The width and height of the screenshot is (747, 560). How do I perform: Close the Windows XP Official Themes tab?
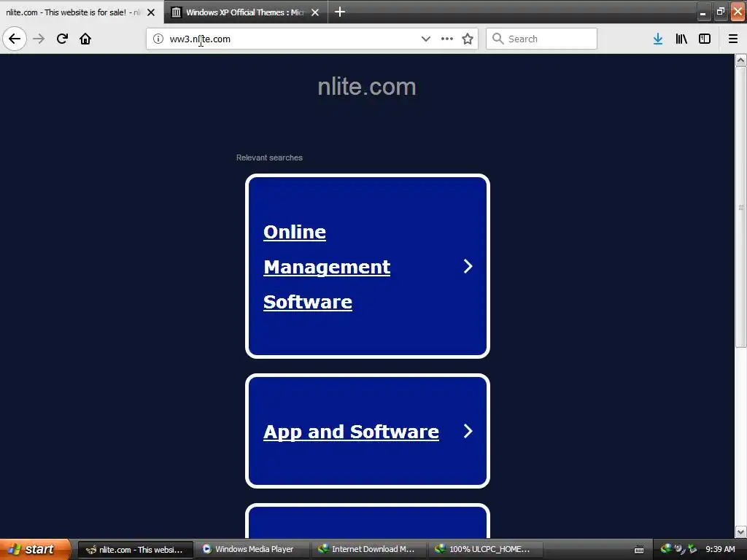pyautogui.click(x=315, y=12)
